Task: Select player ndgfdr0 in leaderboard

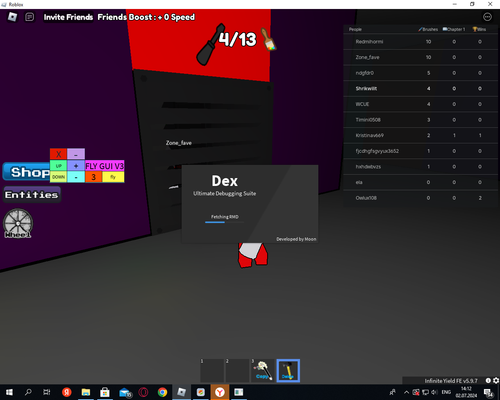Action: pos(421,73)
